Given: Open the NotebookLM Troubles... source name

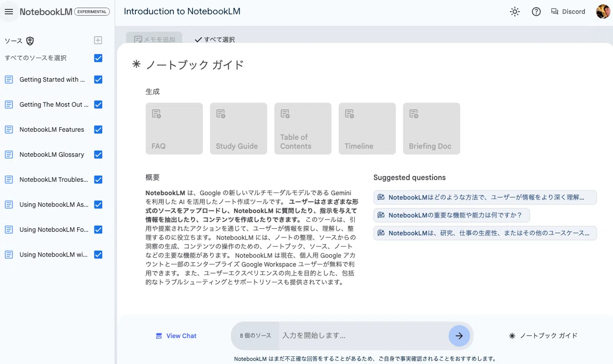Looking at the screenshot, I should click(54, 180).
